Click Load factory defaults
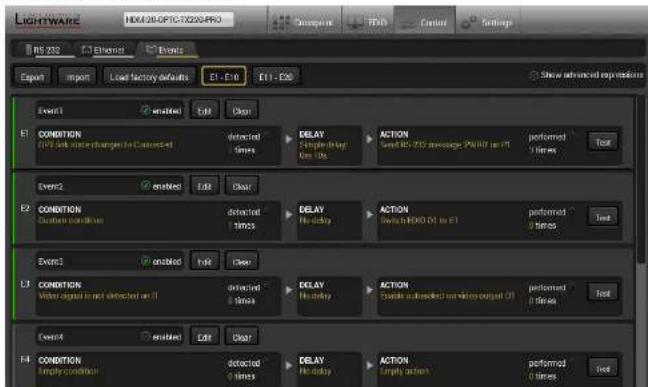 (149, 77)
